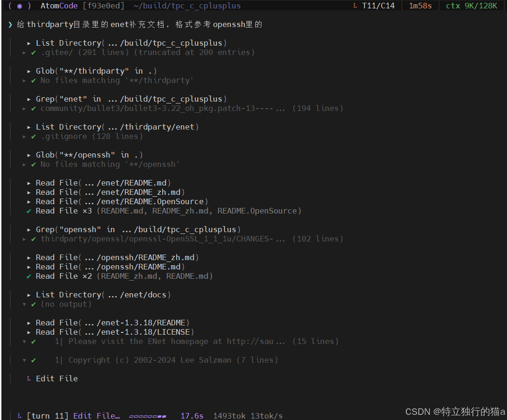Click the 17.6s timer in status line

pos(192,416)
